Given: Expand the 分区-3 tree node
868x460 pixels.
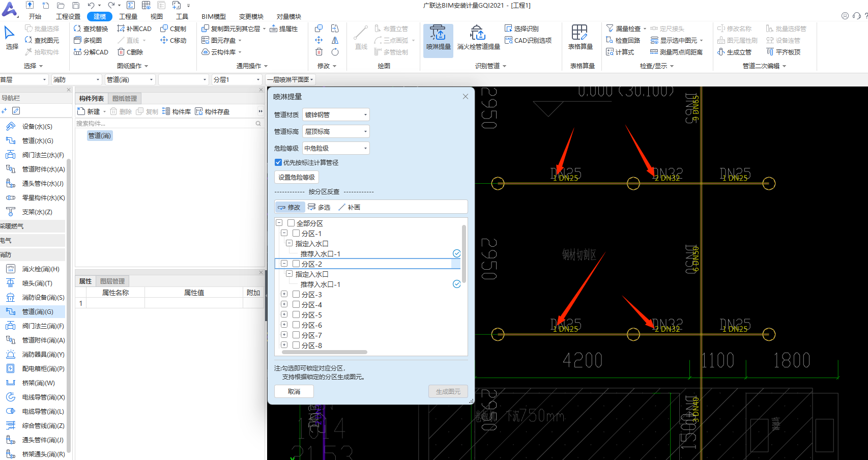Looking at the screenshot, I should (x=284, y=294).
